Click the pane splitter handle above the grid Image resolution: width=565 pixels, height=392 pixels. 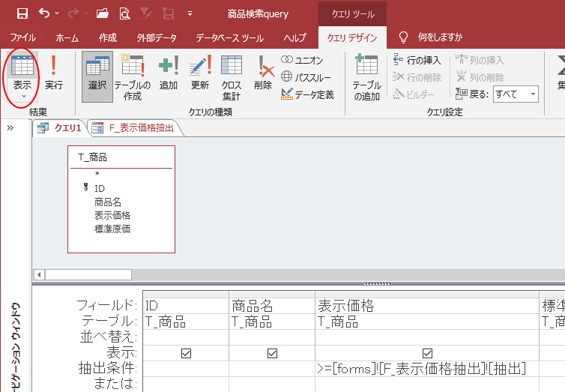tap(377, 283)
